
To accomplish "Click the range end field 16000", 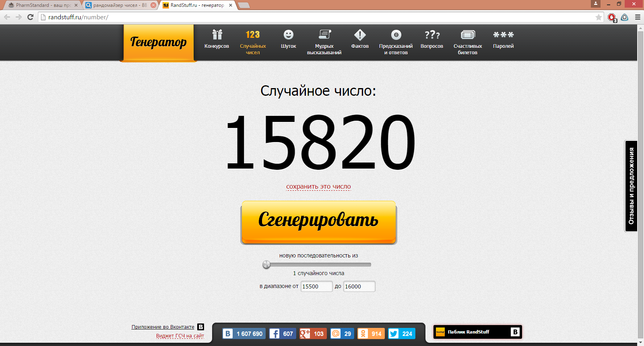I will pyautogui.click(x=359, y=286).
